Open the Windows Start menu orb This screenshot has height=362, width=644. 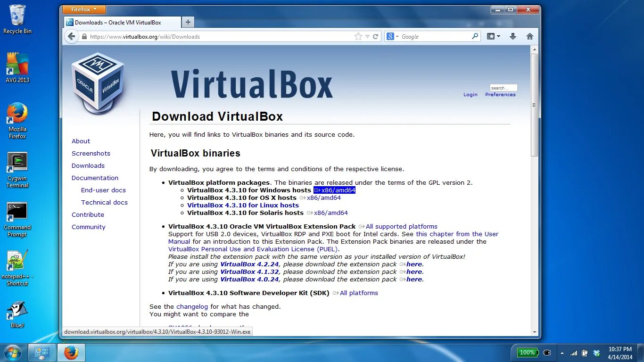pyautogui.click(x=12, y=353)
